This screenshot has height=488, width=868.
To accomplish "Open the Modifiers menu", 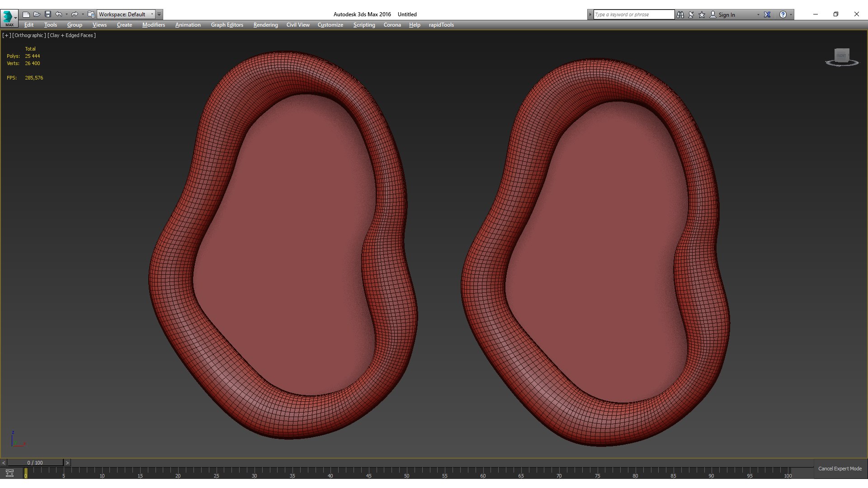I will [153, 25].
